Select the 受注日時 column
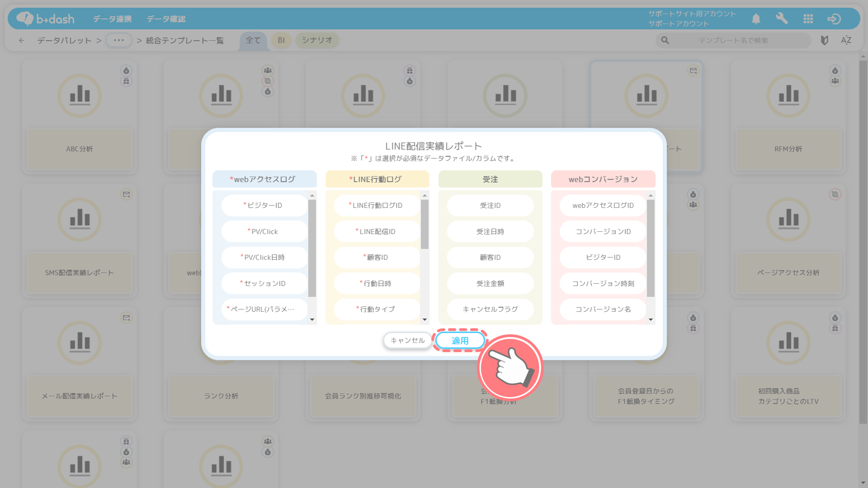This screenshot has height=488, width=868. [x=490, y=231]
